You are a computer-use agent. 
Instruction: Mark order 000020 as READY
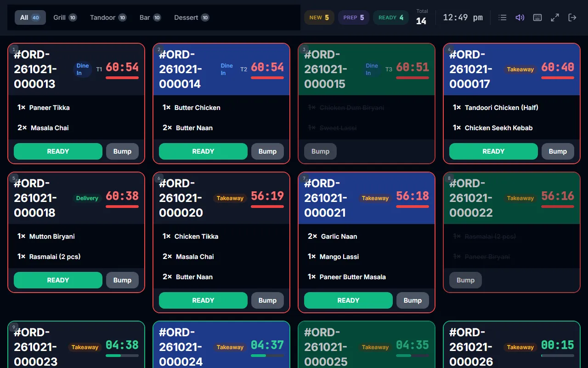[x=203, y=300]
